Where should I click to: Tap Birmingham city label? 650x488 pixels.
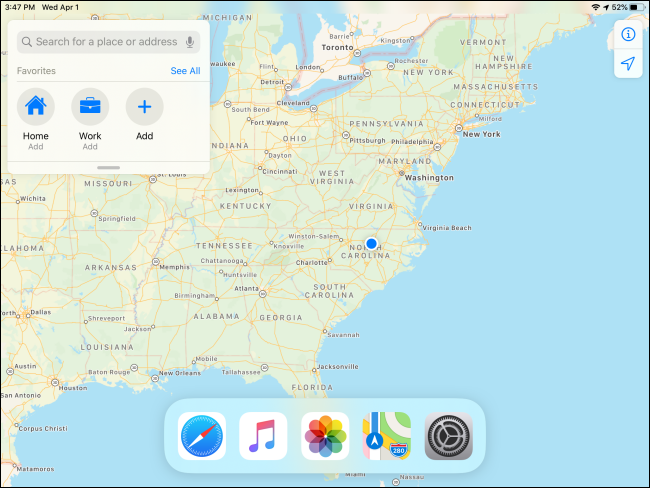tap(194, 296)
